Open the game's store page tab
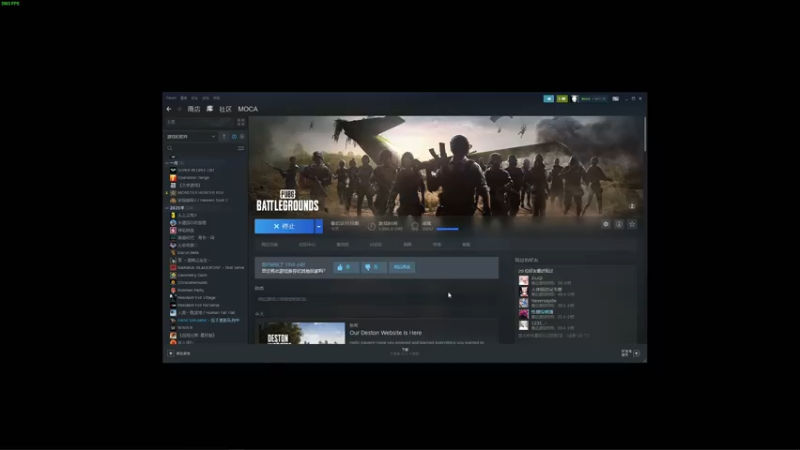 tap(269, 245)
